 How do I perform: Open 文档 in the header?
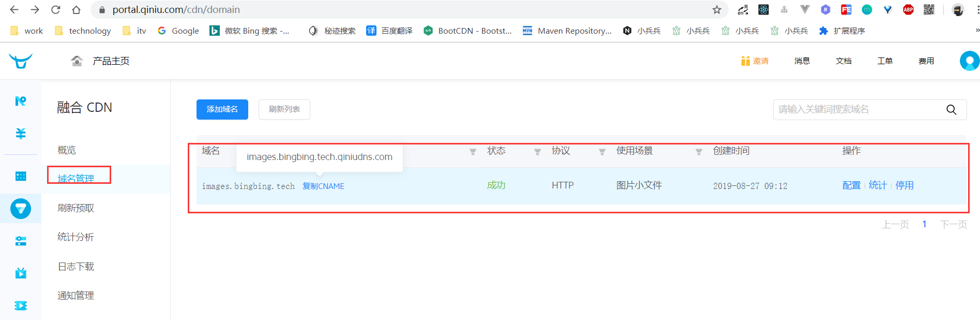pyautogui.click(x=843, y=61)
